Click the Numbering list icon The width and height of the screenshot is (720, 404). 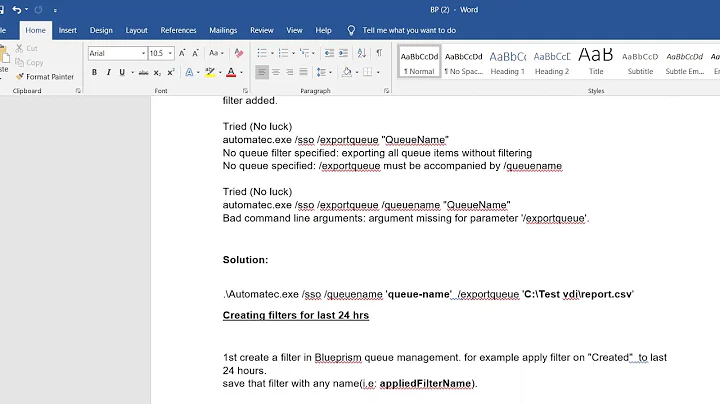(x=283, y=53)
